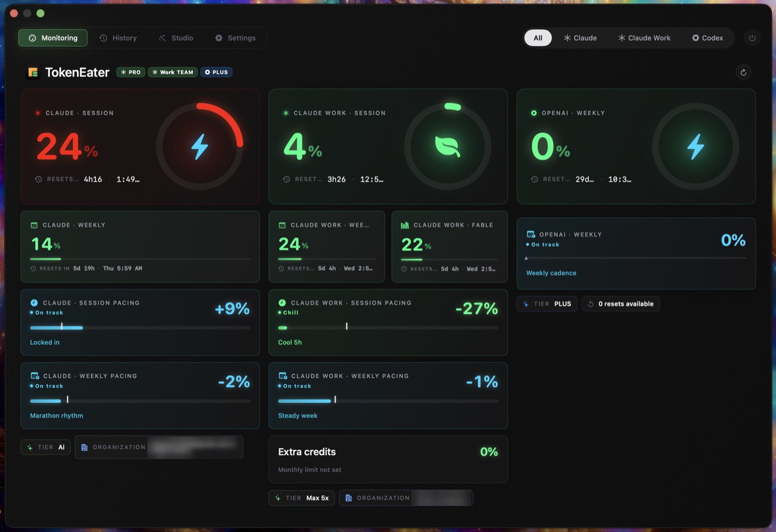Click the +9% Claude Session Pacing value
Image resolution: width=776 pixels, height=532 pixels.
[x=232, y=309]
